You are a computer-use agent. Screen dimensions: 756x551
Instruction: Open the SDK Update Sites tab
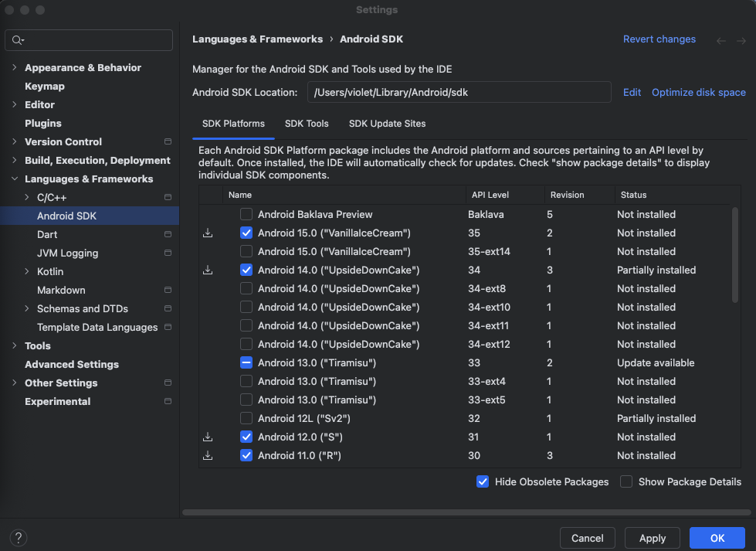click(387, 124)
